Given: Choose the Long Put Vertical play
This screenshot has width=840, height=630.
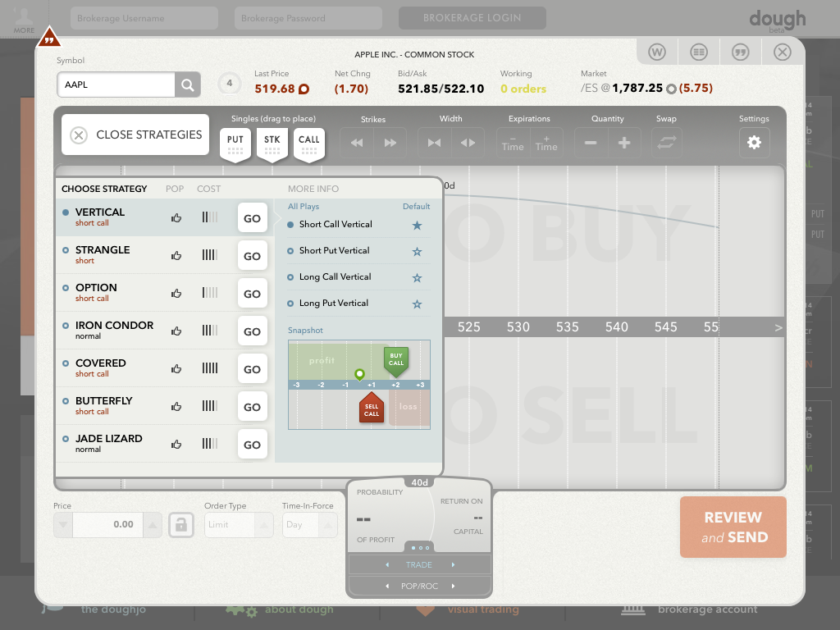Looking at the screenshot, I should [334, 304].
